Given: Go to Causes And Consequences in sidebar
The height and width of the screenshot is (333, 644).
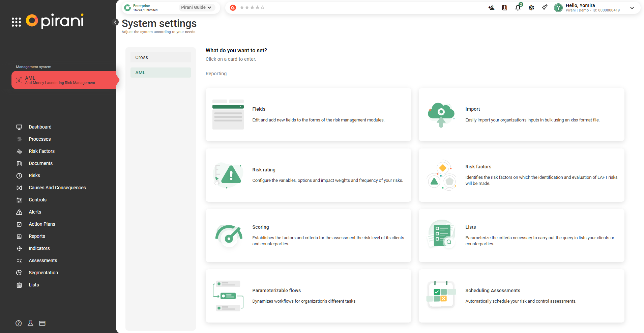Looking at the screenshot, I should click(57, 188).
